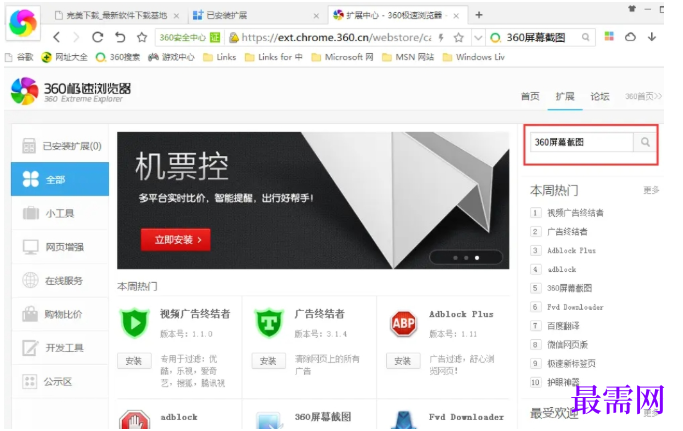683x431 pixels.
Task: Close the 扩展中心 tab
Action: pos(456,16)
